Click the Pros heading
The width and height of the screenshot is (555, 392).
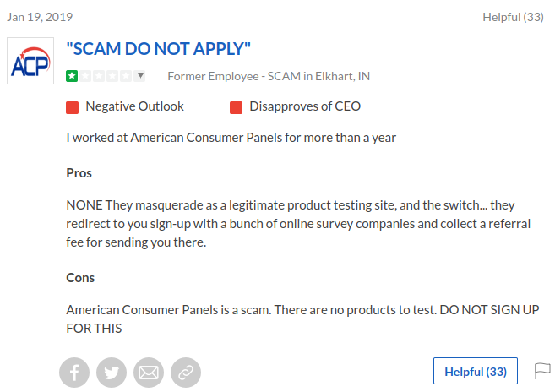coord(79,173)
